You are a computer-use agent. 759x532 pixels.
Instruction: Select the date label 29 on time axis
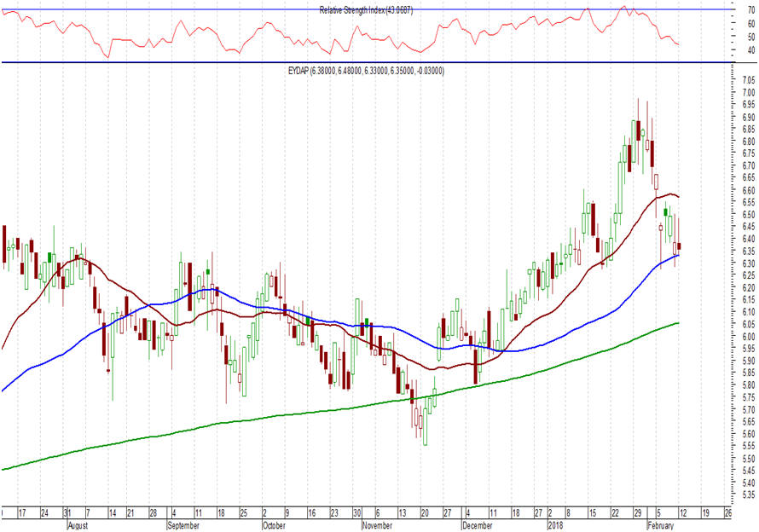638,512
